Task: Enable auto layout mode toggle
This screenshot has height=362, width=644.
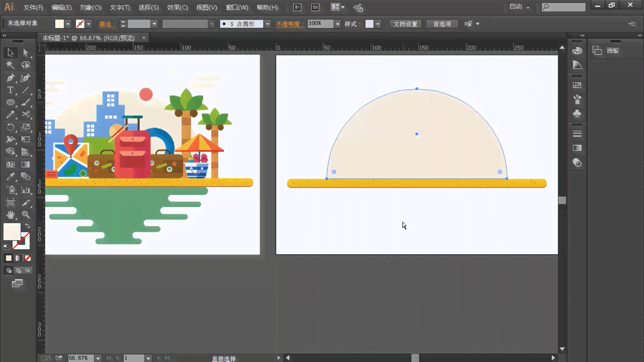Action: [519, 6]
